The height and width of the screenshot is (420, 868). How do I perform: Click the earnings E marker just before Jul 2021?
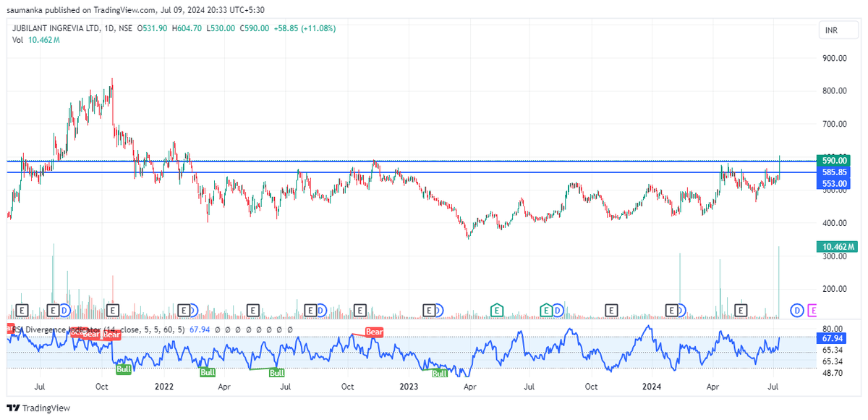click(22, 310)
